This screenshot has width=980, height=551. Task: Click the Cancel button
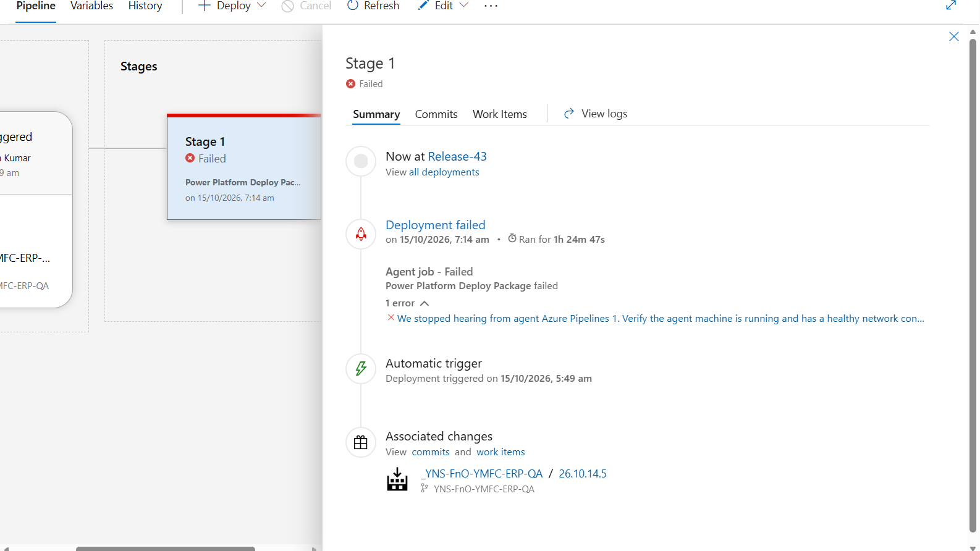306,6
